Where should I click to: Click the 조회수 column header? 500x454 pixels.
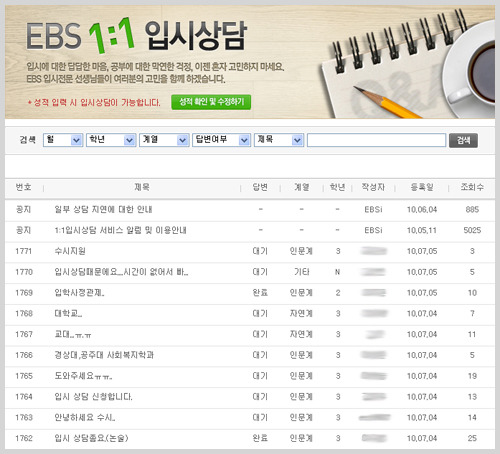[x=472, y=187]
